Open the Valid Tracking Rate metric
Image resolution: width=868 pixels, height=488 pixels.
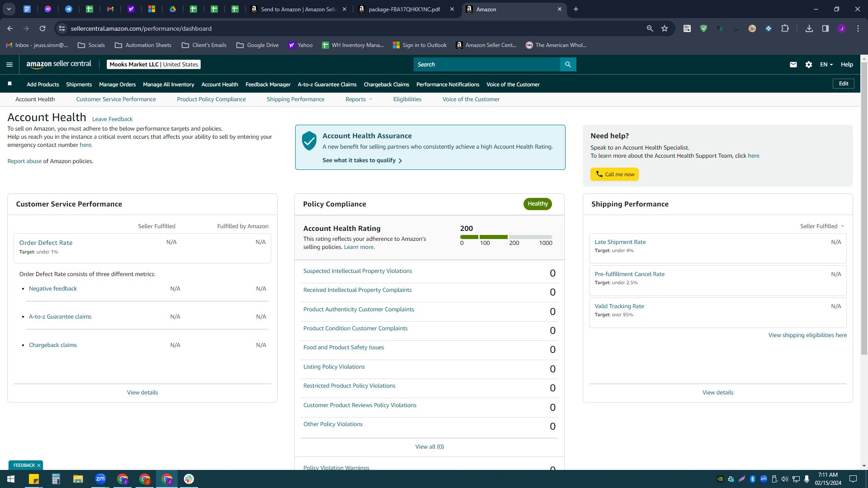[x=619, y=306]
